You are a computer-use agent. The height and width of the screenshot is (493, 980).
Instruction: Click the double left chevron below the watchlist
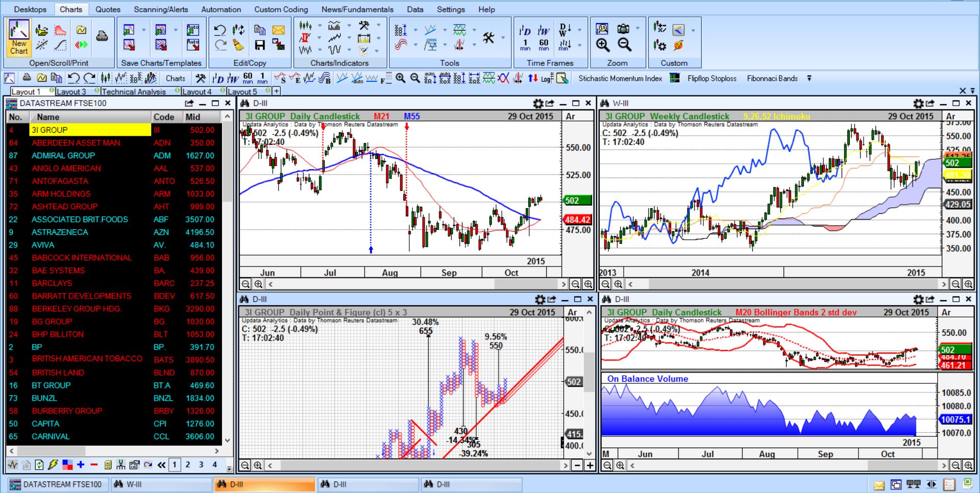click(x=162, y=465)
